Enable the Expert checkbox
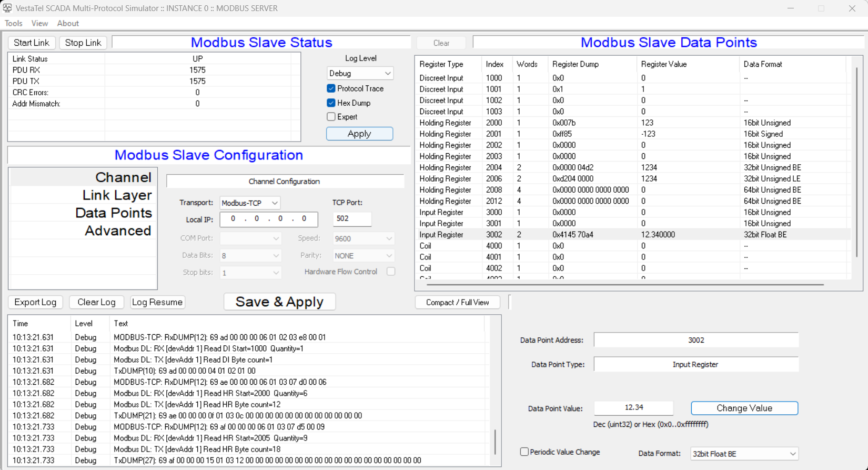This screenshot has height=470, width=868. tap(331, 117)
